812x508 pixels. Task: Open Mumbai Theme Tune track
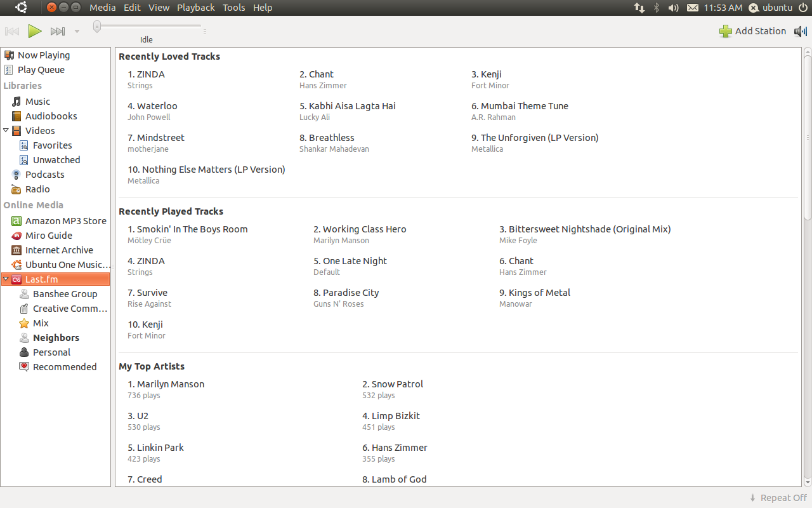point(520,106)
